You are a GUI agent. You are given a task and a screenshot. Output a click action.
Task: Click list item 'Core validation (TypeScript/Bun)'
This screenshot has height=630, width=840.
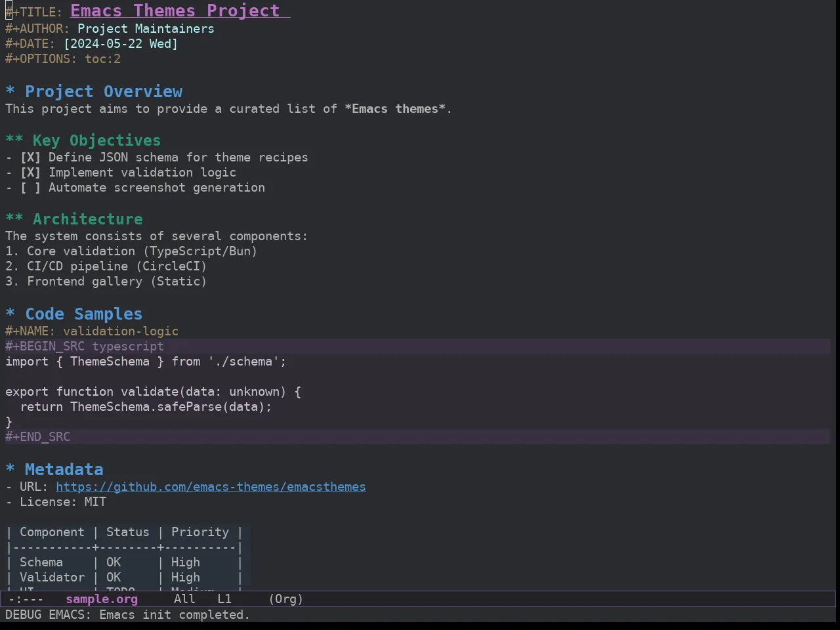pos(142,251)
